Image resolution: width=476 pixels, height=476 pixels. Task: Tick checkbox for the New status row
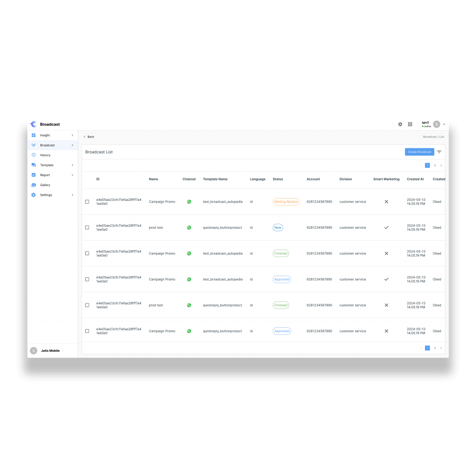tap(87, 228)
